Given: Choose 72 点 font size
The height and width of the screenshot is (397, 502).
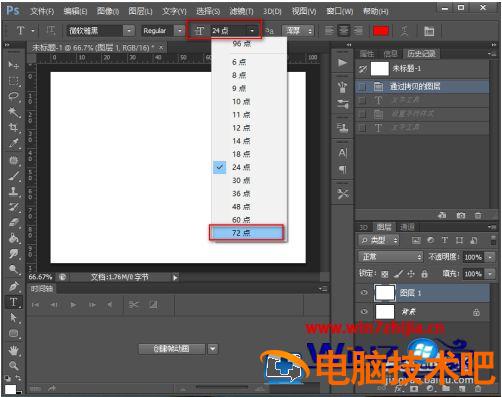Looking at the screenshot, I should (x=247, y=233).
